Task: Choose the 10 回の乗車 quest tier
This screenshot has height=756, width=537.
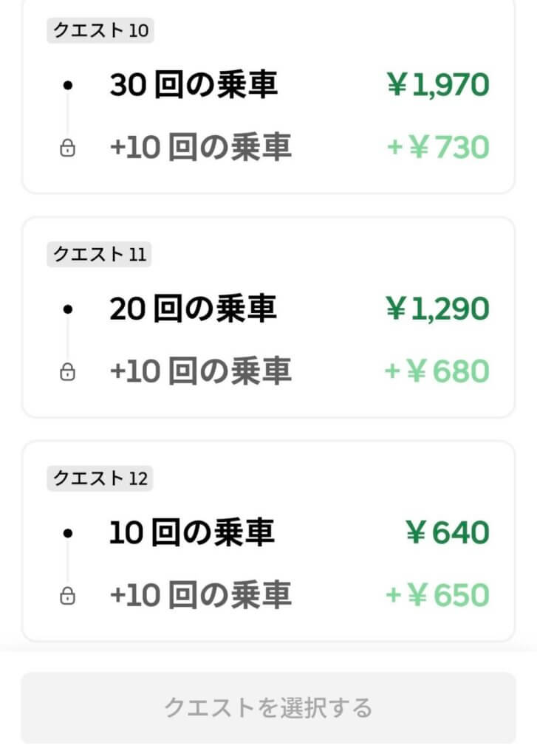Action: tap(192, 532)
